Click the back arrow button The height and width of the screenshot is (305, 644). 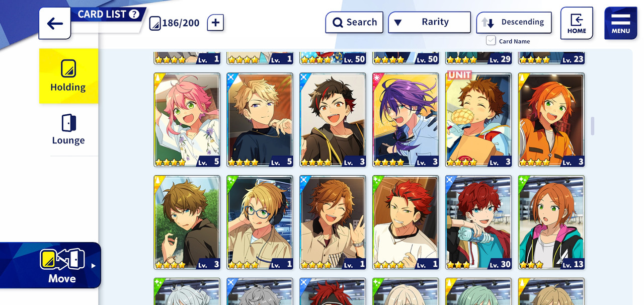[55, 23]
